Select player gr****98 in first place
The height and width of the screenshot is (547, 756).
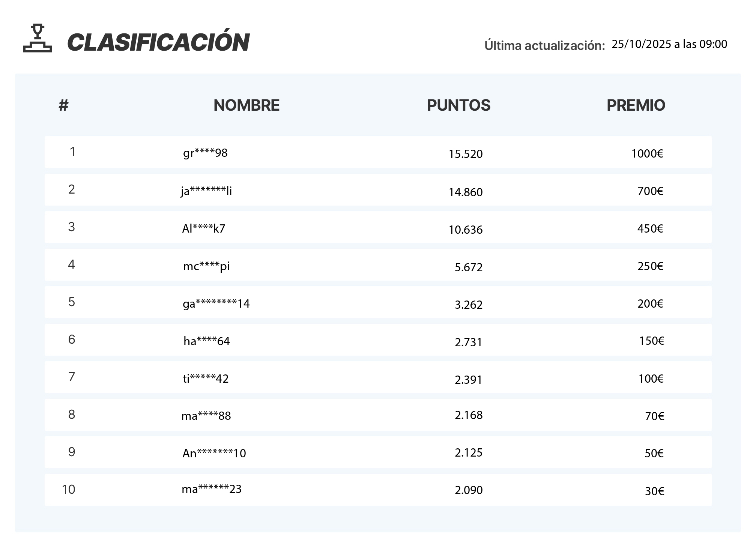coord(205,153)
